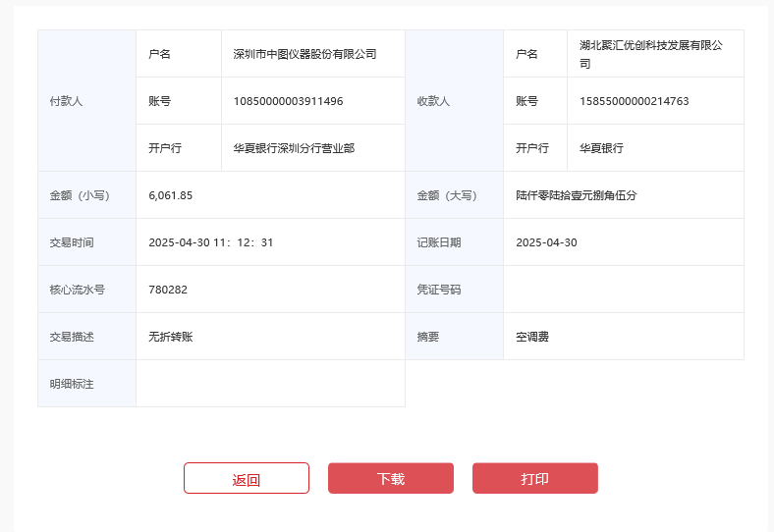This screenshot has width=774, height=532.
Task: Click payee name 湖北聚汇优创科技发展有限公司
Action: pos(650,54)
